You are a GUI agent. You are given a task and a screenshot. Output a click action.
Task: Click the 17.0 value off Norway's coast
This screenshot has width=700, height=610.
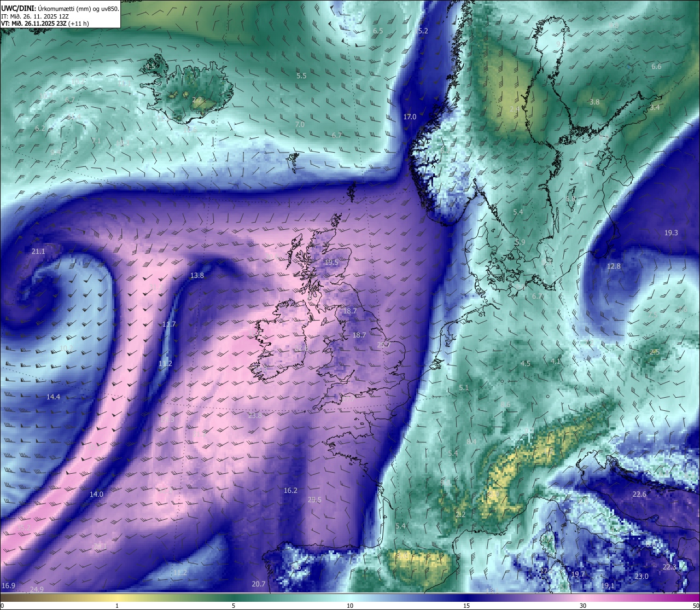click(x=410, y=117)
